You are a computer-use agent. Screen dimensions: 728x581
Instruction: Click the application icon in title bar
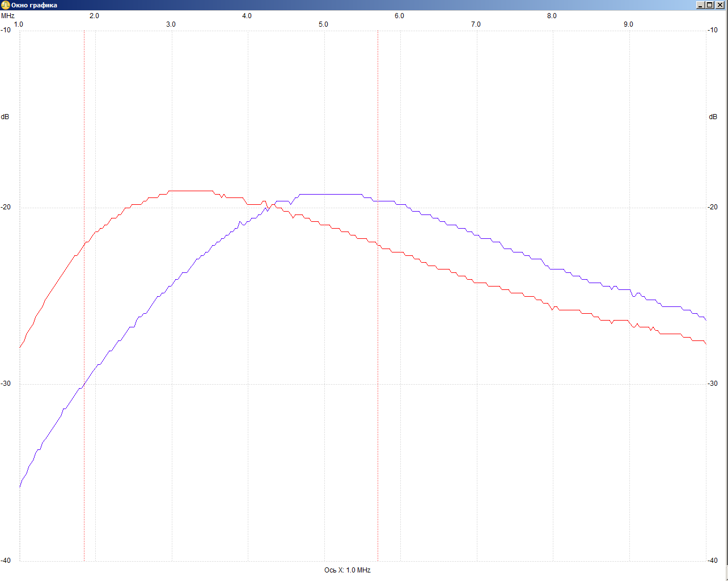click(6, 5)
